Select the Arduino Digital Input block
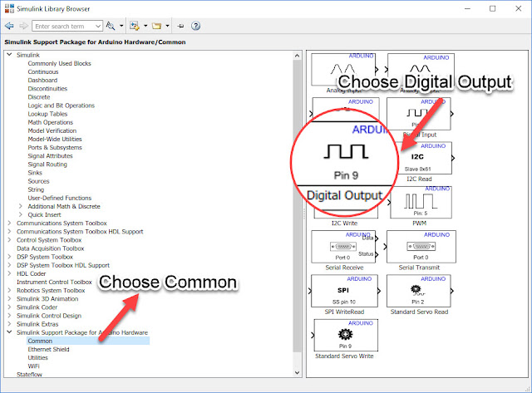The image size is (532, 393). pos(420,115)
